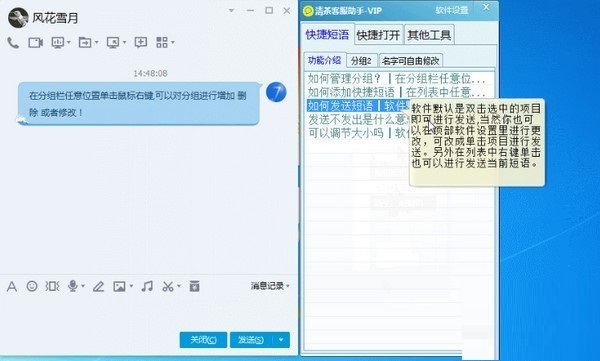
Task: Click the 清茶客服助手 app logo icon
Action: pyautogui.click(x=308, y=11)
